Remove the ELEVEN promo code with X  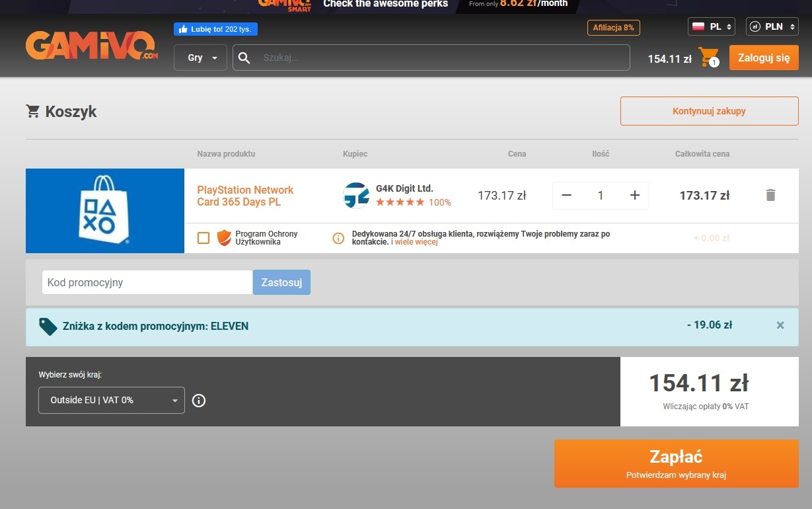point(780,325)
